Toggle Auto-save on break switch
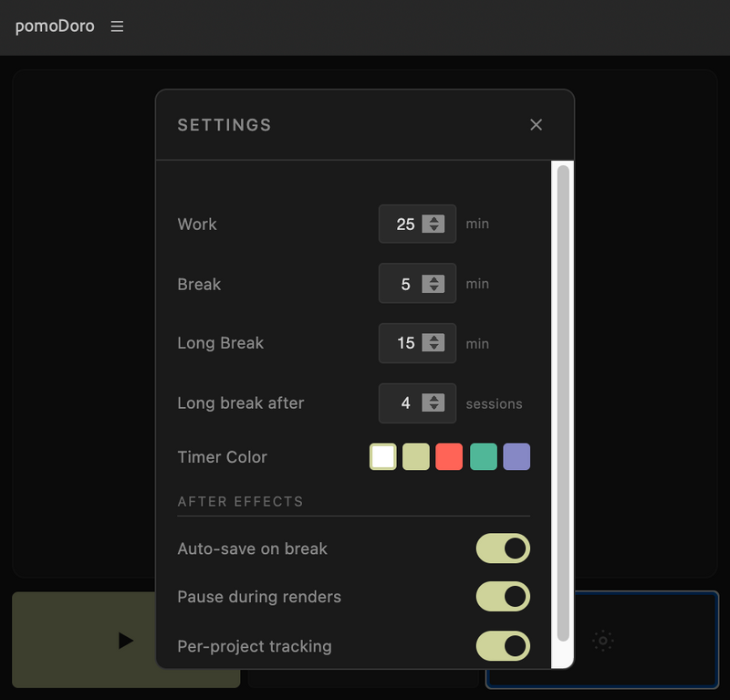This screenshot has height=700, width=730. click(503, 549)
